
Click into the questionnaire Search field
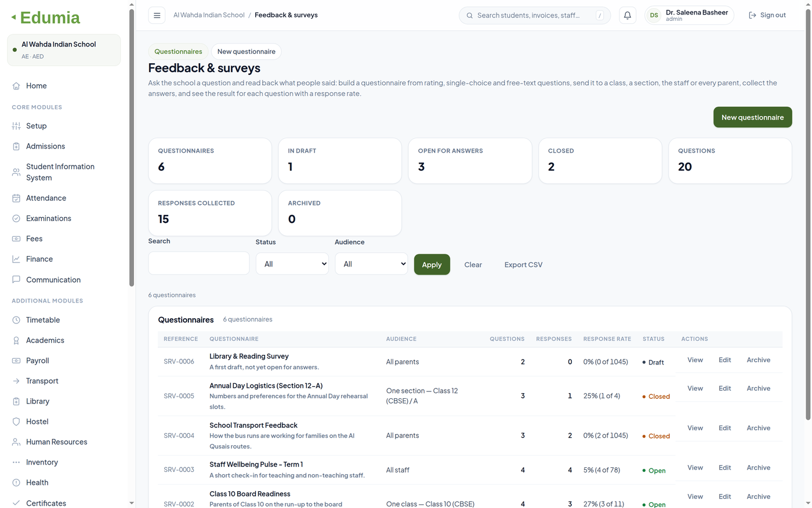pos(199,263)
